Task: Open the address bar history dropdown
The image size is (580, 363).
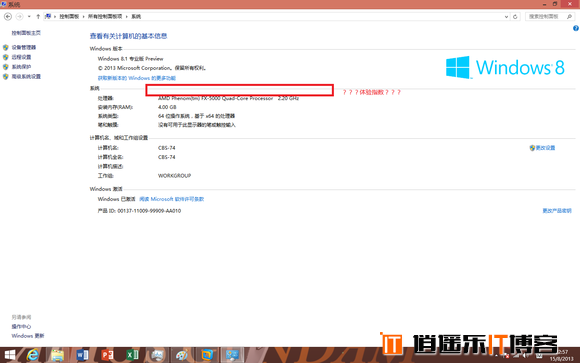Action: click(x=506, y=17)
